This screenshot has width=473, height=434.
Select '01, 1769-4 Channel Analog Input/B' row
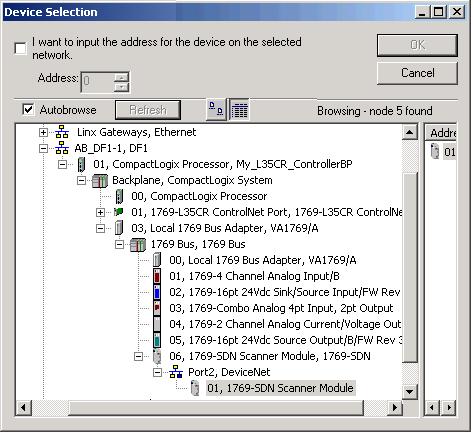point(254,276)
